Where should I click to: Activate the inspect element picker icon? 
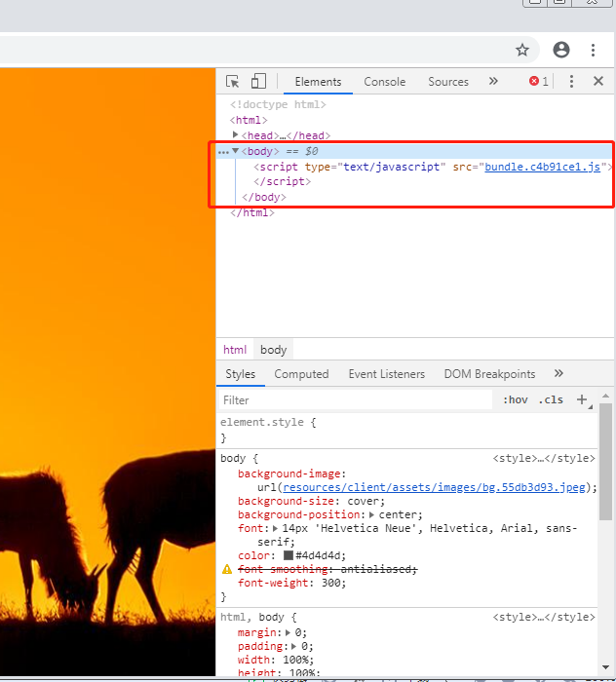point(232,81)
